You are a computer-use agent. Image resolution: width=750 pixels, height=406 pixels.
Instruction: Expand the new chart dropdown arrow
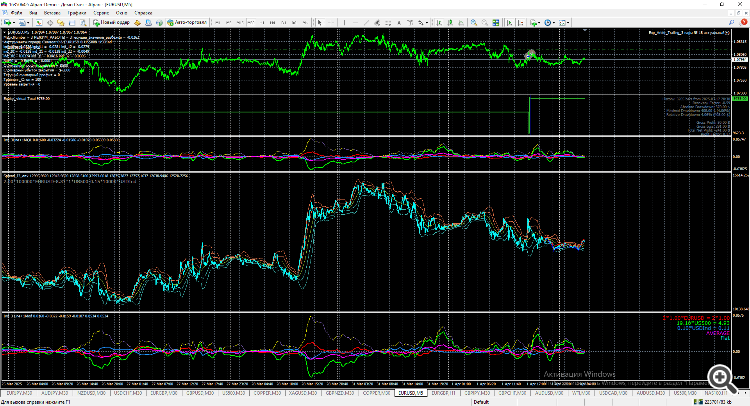click(14, 22)
